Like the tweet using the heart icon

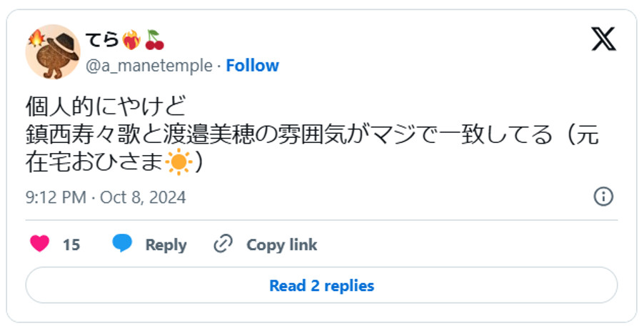pos(40,244)
